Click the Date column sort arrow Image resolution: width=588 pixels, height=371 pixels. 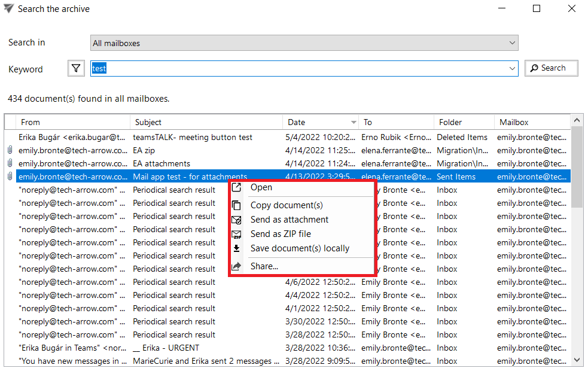[x=354, y=123]
